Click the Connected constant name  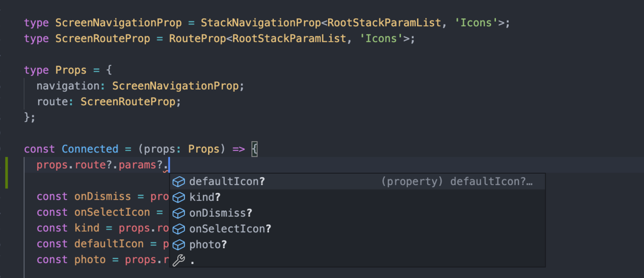[x=90, y=149]
